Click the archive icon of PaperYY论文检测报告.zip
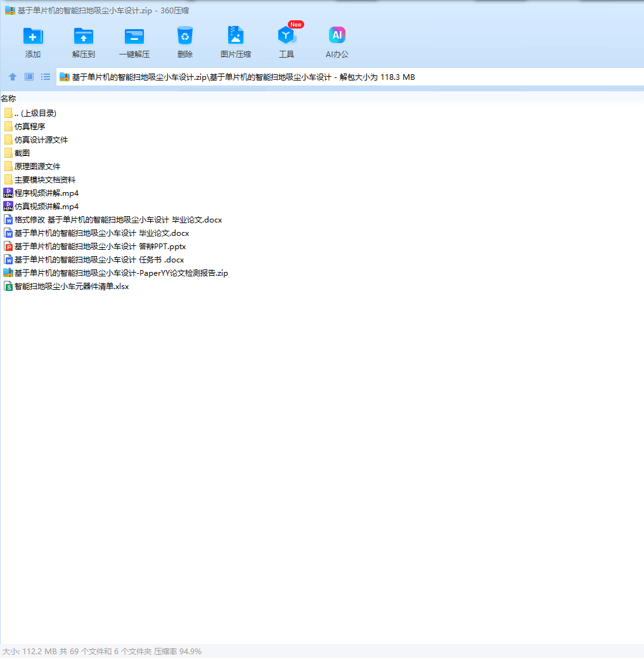The width and height of the screenshot is (644, 658). [8, 273]
